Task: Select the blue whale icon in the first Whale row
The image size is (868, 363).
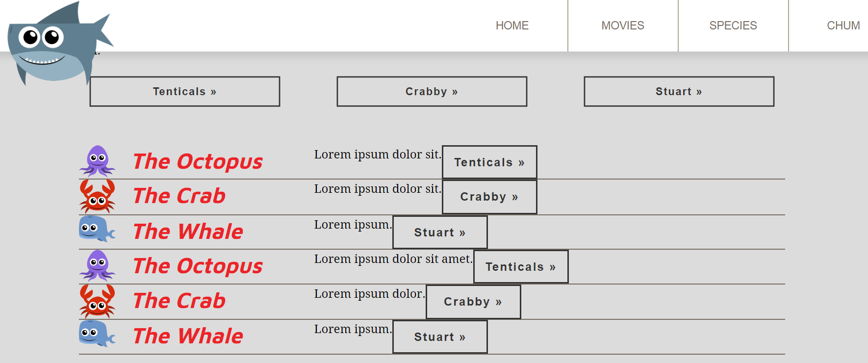Action: (x=97, y=229)
